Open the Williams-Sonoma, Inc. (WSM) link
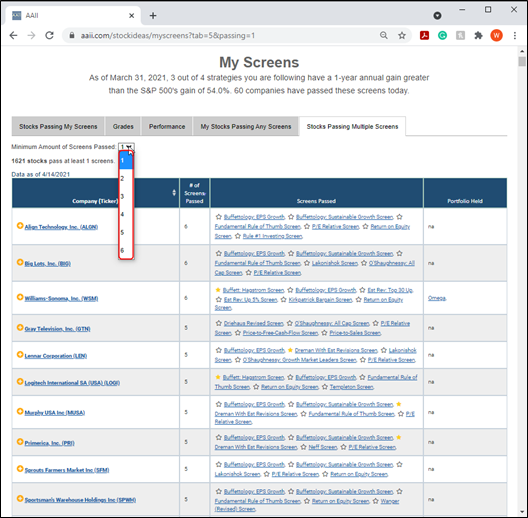Image resolution: width=528 pixels, height=518 pixels. pyautogui.click(x=61, y=298)
